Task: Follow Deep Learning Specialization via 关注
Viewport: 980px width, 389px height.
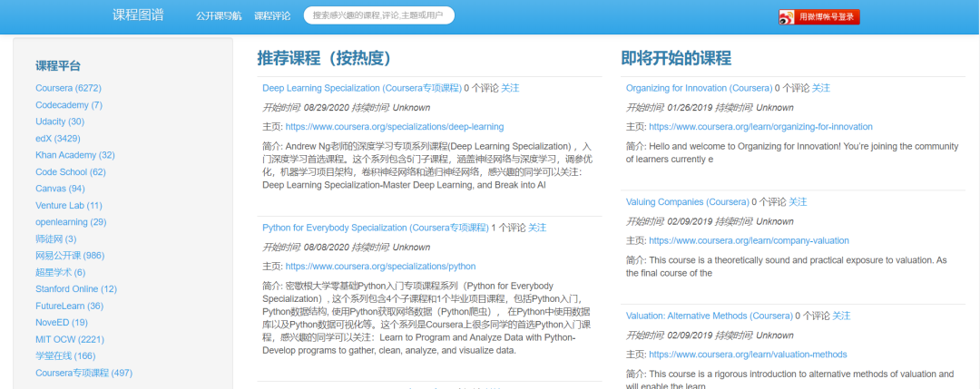Action: click(510, 88)
